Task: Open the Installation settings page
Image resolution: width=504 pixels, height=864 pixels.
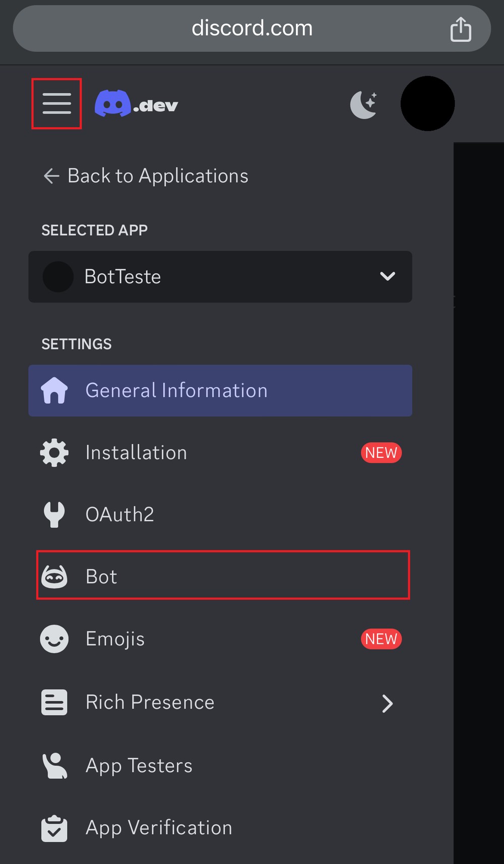Action: (x=136, y=452)
